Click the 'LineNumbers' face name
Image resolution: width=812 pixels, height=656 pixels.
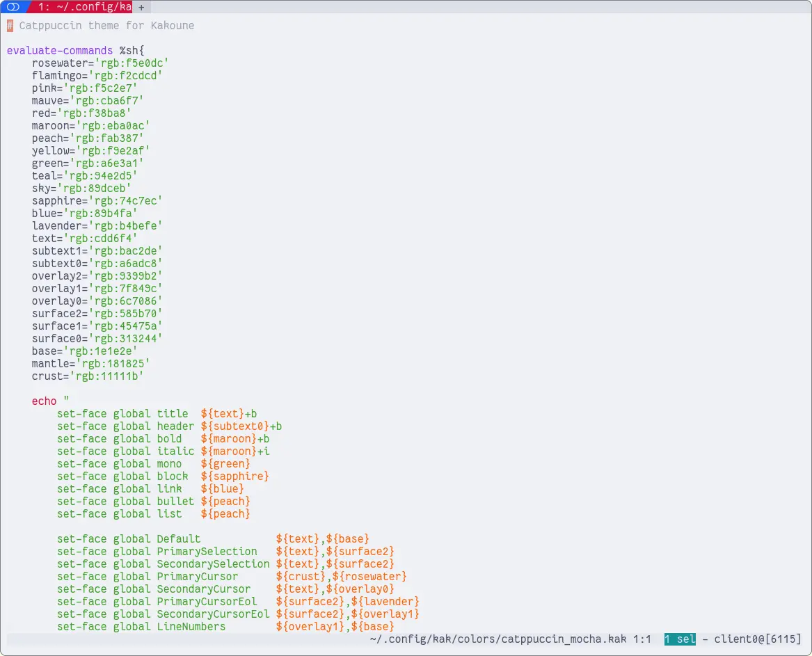[x=191, y=627]
